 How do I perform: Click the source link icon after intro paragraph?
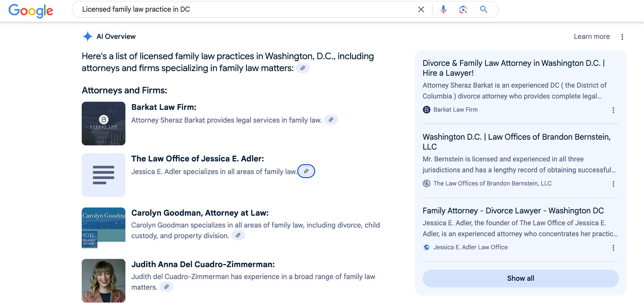point(302,68)
